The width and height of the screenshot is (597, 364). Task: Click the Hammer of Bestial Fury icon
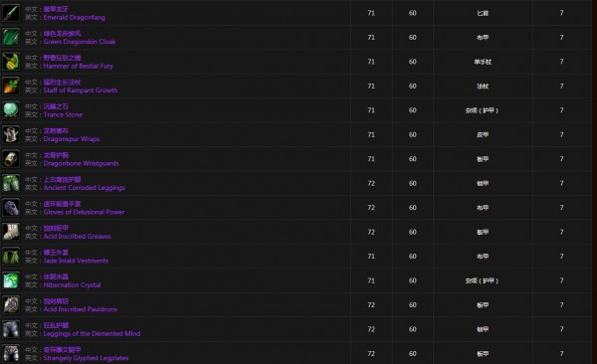pos(11,62)
